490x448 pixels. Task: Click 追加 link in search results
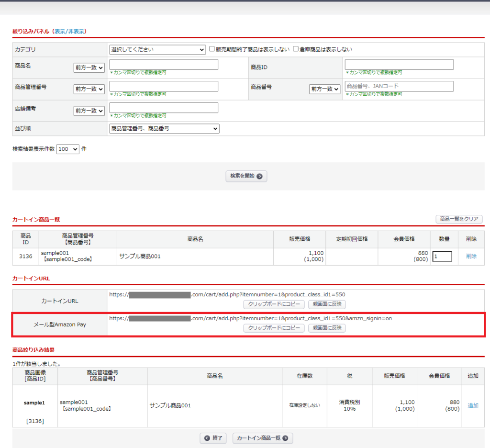tap(473, 405)
